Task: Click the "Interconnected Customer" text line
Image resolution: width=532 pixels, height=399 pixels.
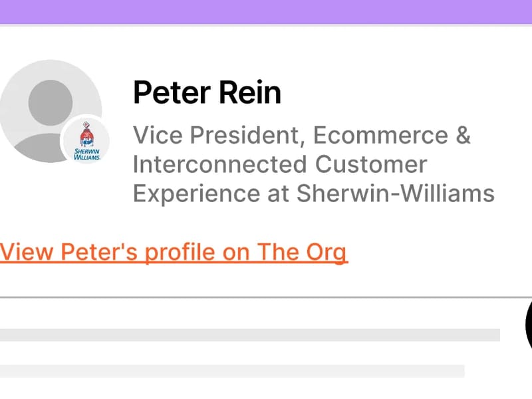Action: [279, 164]
